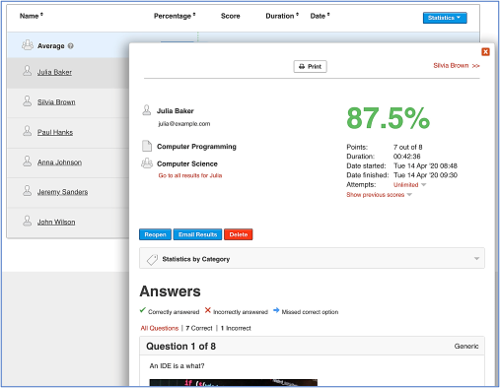Close the result popup with the X
The width and height of the screenshot is (500, 388).
click(x=485, y=52)
